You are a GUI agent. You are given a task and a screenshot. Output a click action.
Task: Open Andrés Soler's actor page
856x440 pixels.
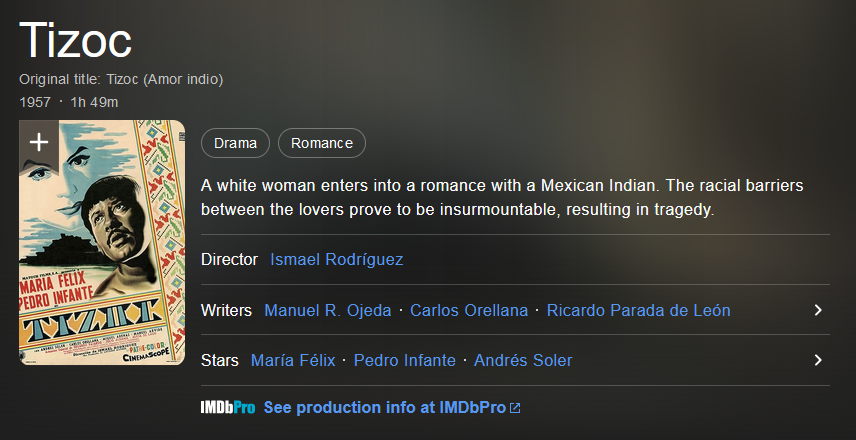523,360
